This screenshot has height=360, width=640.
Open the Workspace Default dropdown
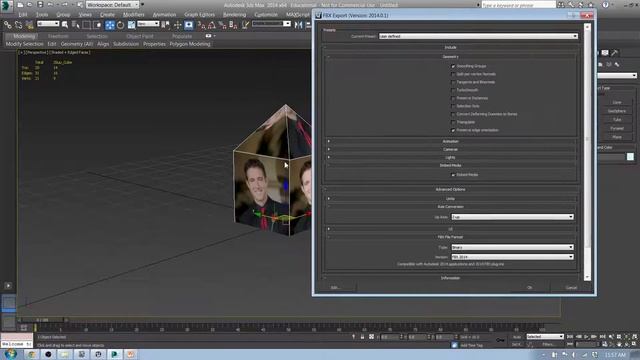[x=112, y=5]
